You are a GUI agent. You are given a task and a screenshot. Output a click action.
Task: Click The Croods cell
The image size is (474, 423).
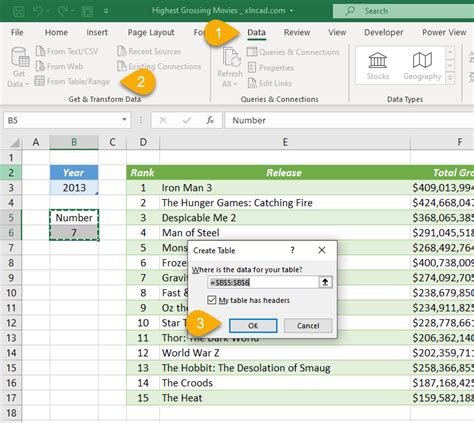pyautogui.click(x=285, y=383)
